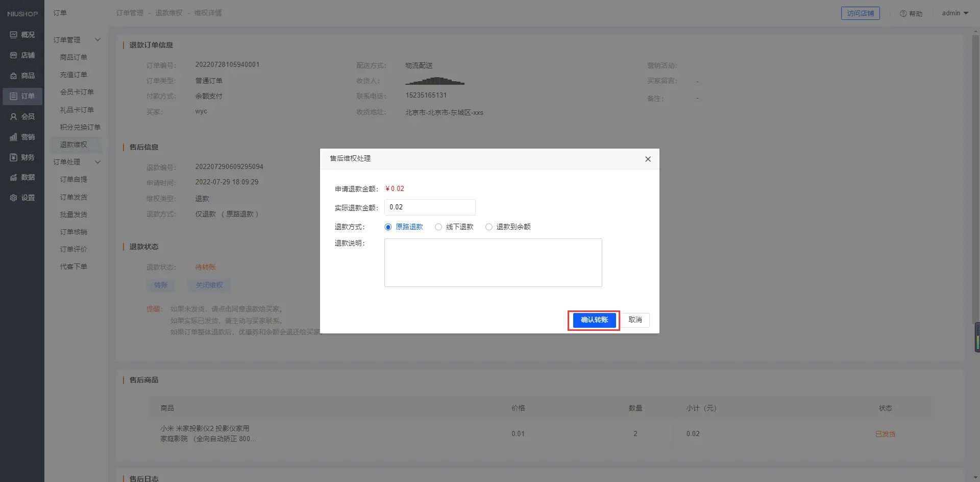
Task: Open the 设置 settings gear icon
Action: 14,198
